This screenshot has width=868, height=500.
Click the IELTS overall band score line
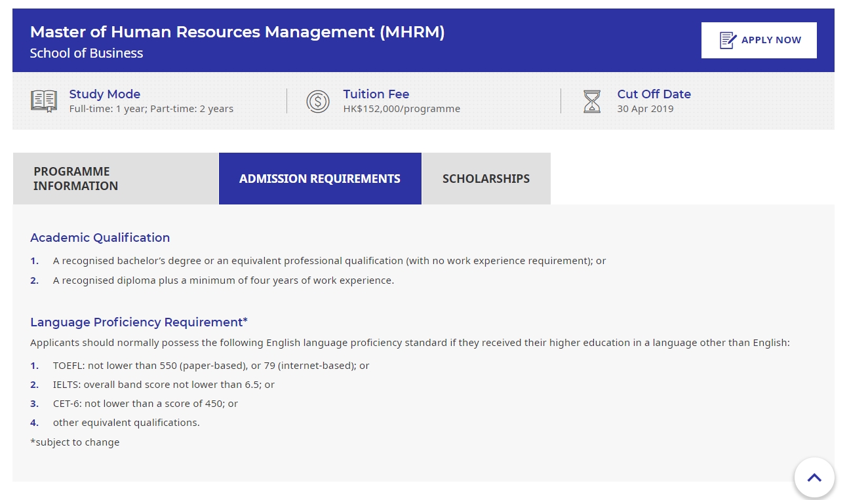[x=164, y=385]
